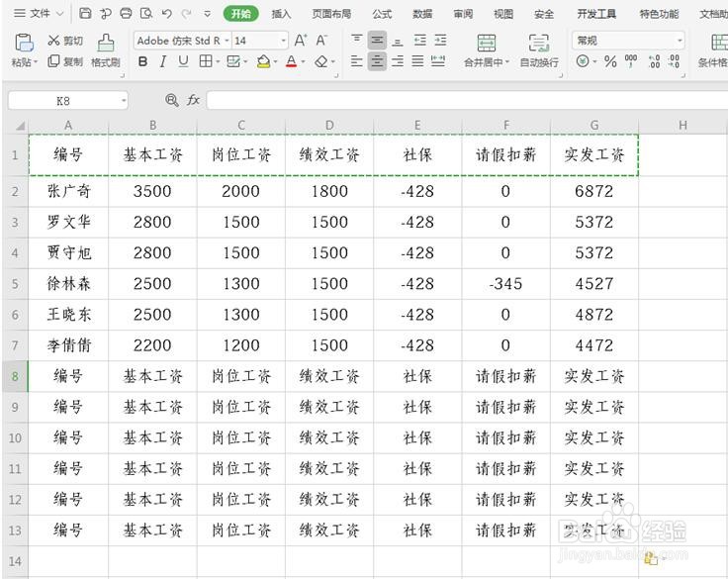728x579 pixels.
Task: Open the font name dropdown (Adobe 仿宋 Std R)
Action: tap(227, 41)
